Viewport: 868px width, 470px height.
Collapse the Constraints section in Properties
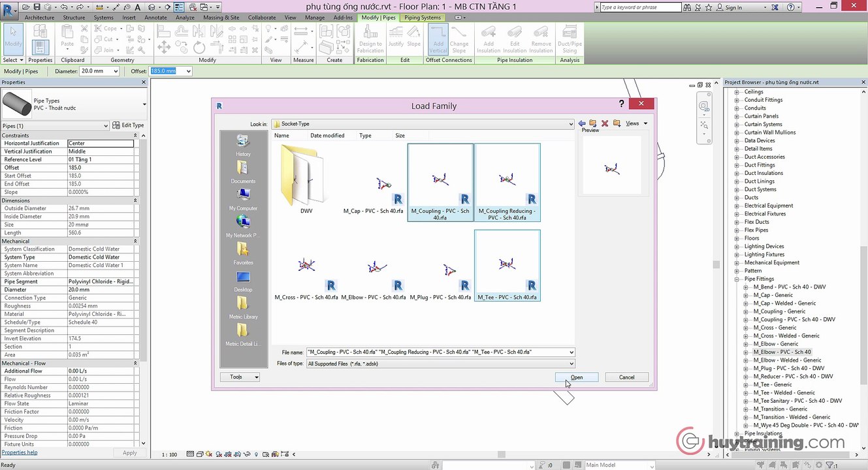[x=135, y=135]
